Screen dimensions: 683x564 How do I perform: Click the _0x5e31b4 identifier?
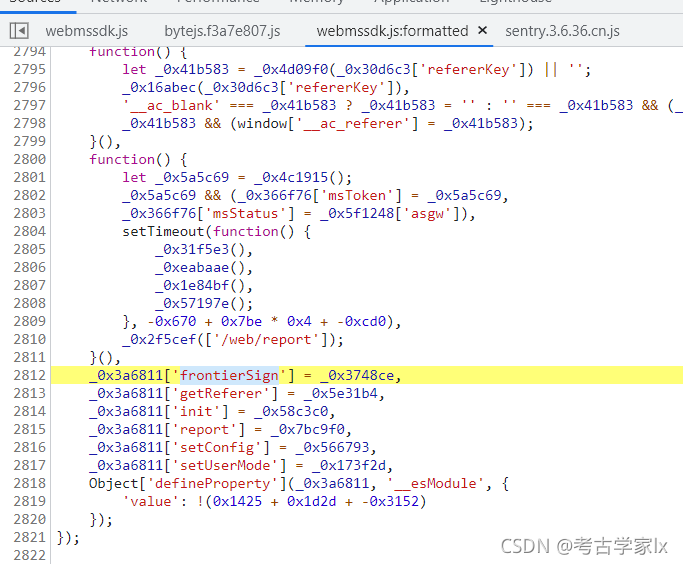(340, 393)
